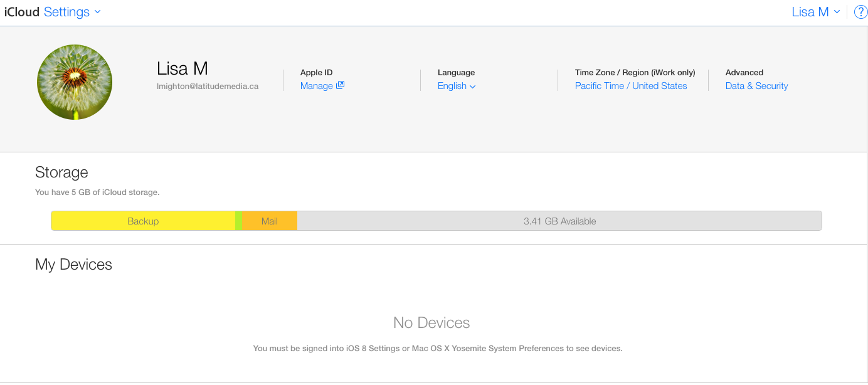Open the iCloud Settings app switcher dropdown
Image resolution: width=868 pixels, height=385 pixels.
click(72, 12)
